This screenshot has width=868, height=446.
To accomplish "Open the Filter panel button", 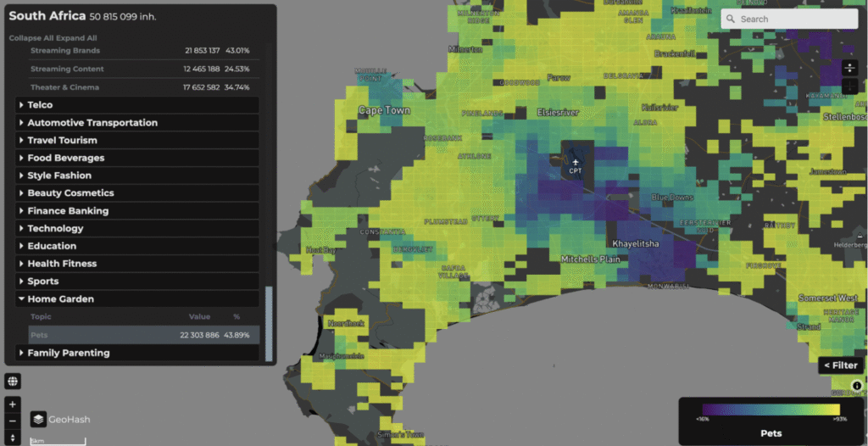I will tap(841, 365).
